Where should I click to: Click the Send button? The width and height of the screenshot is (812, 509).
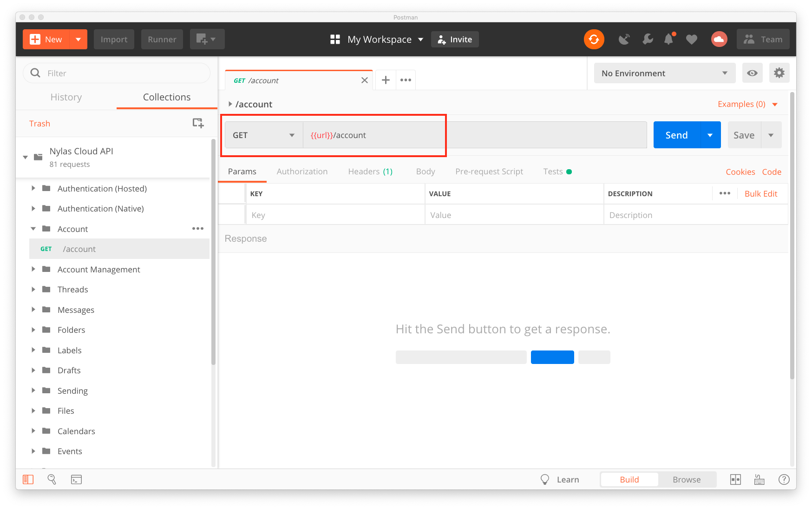point(676,135)
